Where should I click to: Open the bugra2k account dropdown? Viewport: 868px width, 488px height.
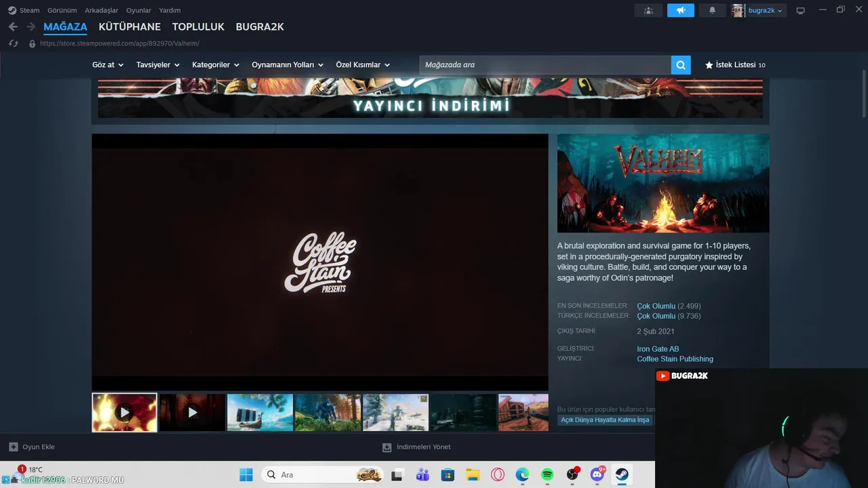(x=766, y=10)
